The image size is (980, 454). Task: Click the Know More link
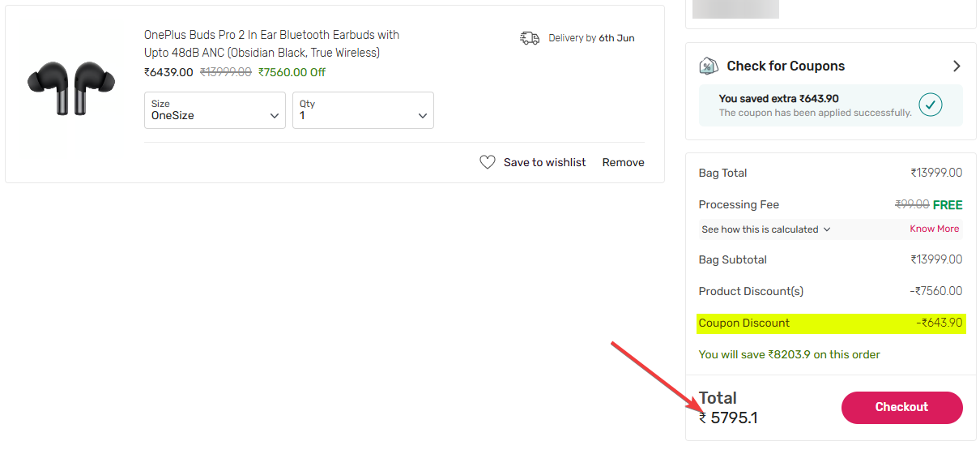tap(934, 229)
